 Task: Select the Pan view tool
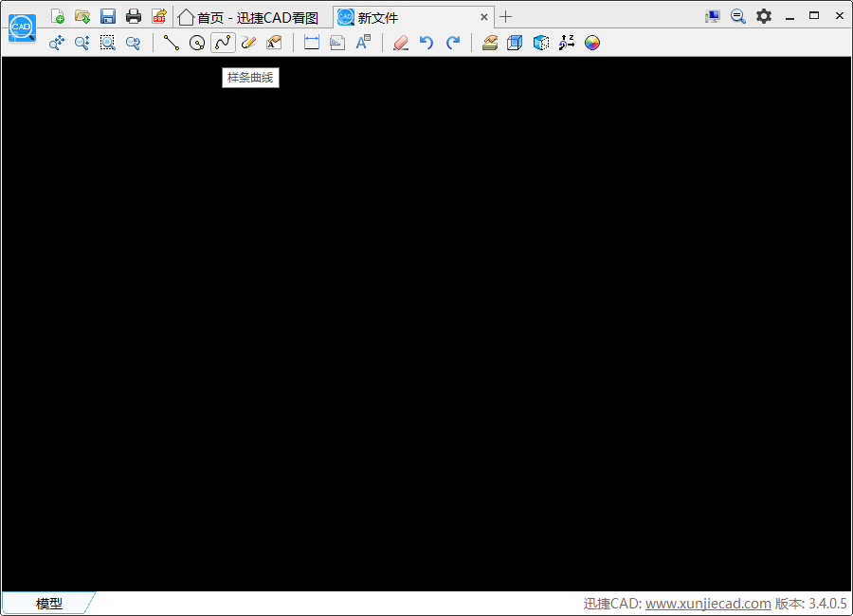[57, 43]
